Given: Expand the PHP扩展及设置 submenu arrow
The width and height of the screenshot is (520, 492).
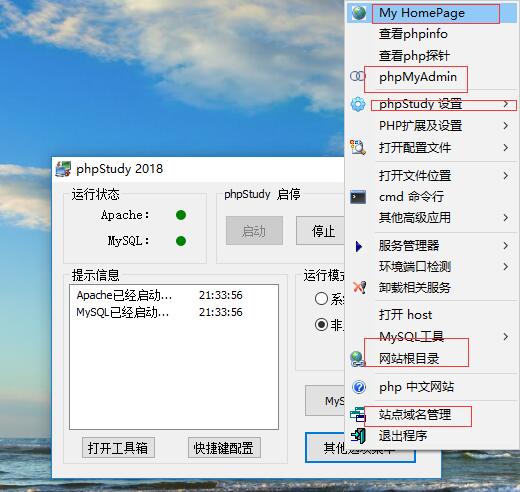Looking at the screenshot, I should [x=506, y=126].
